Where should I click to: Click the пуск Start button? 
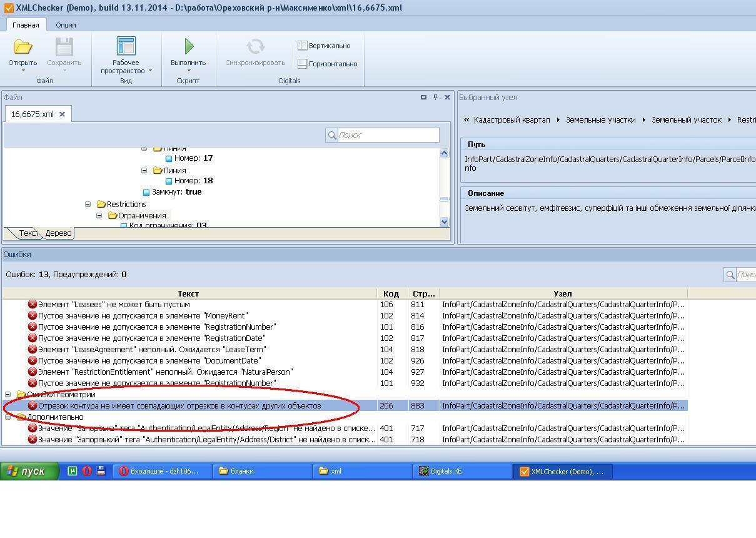pos(30,471)
